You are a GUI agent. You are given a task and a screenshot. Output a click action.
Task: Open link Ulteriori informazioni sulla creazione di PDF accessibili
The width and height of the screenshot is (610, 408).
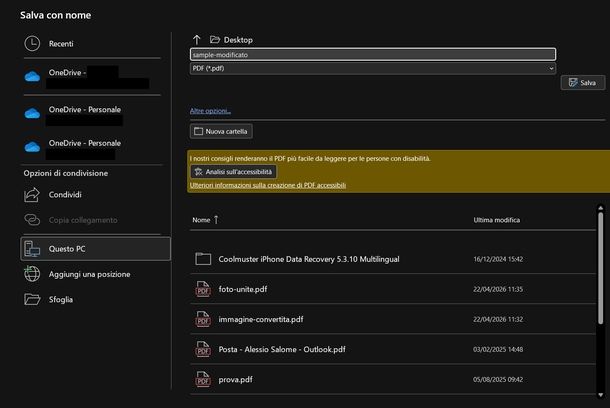[268, 185]
